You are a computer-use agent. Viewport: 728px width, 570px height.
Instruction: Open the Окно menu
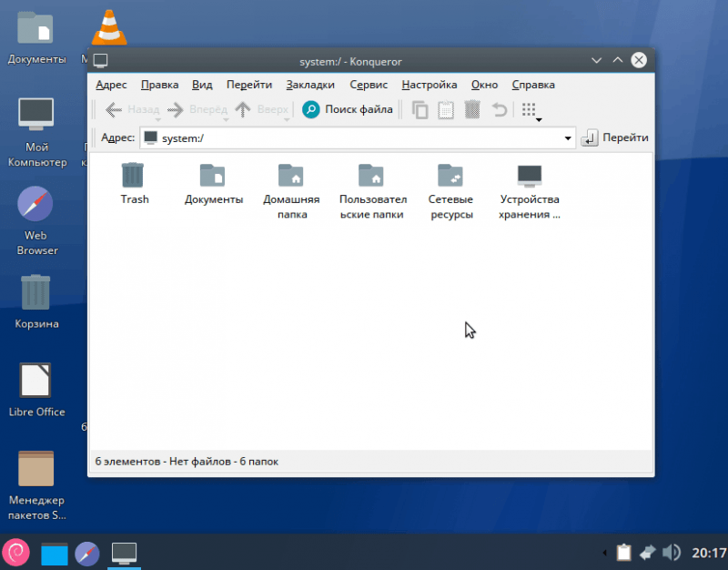pyautogui.click(x=484, y=85)
